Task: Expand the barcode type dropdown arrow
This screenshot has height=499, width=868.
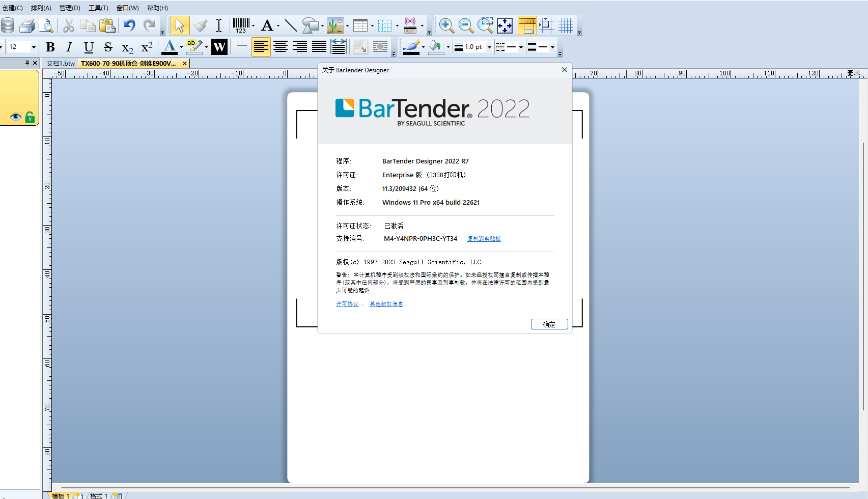Action: point(253,25)
